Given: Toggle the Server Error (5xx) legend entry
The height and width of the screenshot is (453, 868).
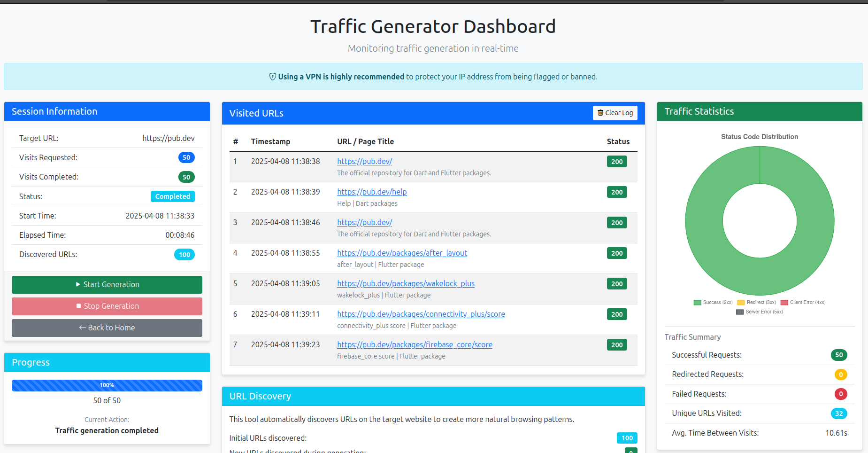Looking at the screenshot, I should tap(760, 312).
